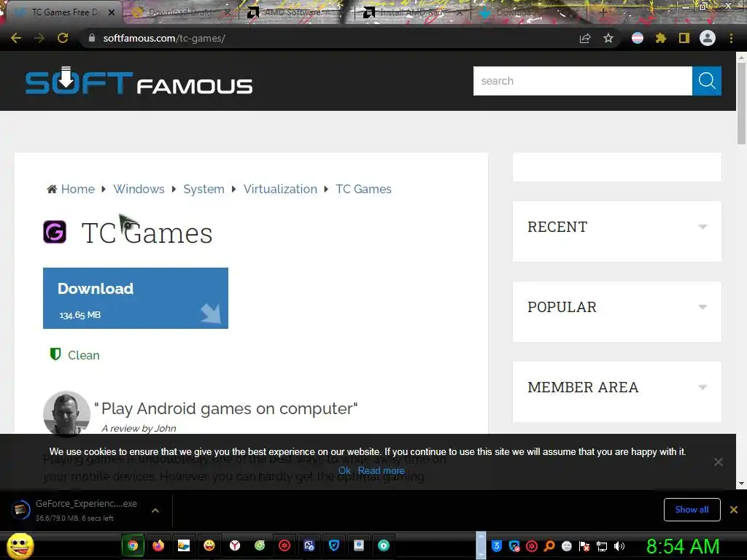Dismiss the cookie banner with its X
747x560 pixels.
point(718,462)
